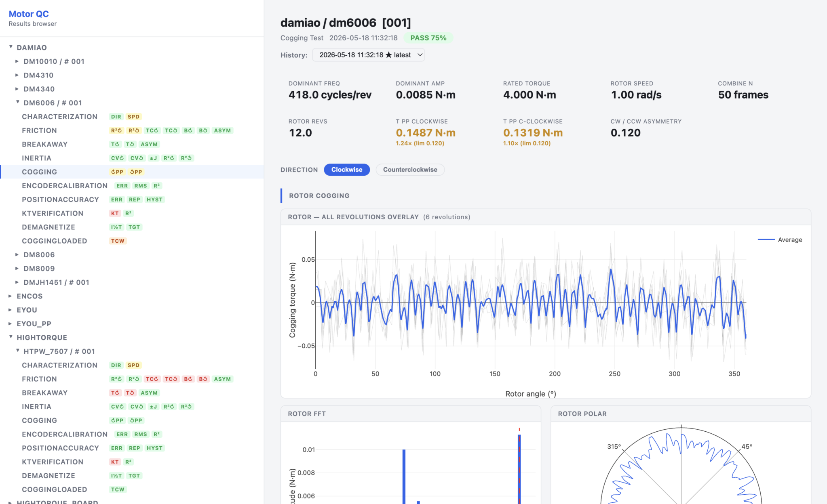The image size is (827, 504).
Task: Open HTPW_7507 COGGING results
Action: [39, 420]
